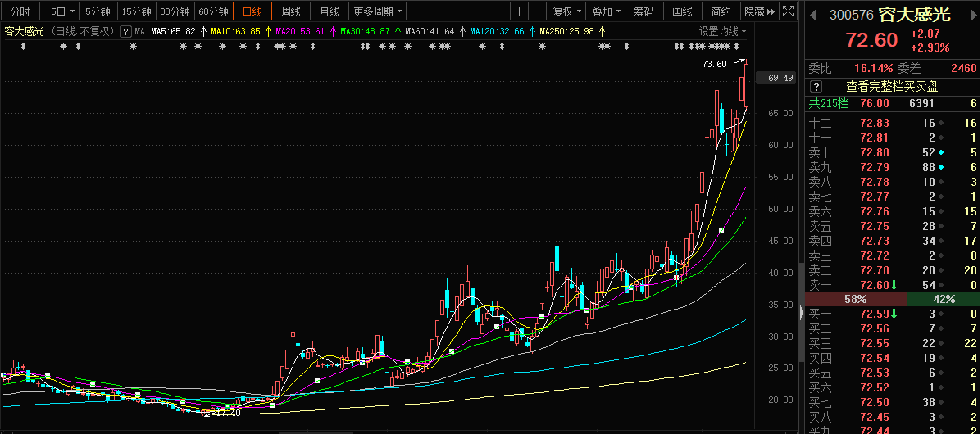Click 买七 72.50 order row
The width and height of the screenshot is (980, 434).
[892, 402]
